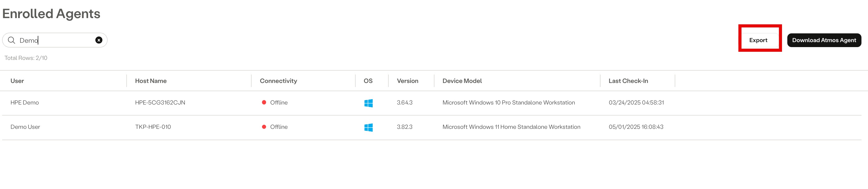Click the Windows icon for TKP-HPE-010

click(368, 127)
